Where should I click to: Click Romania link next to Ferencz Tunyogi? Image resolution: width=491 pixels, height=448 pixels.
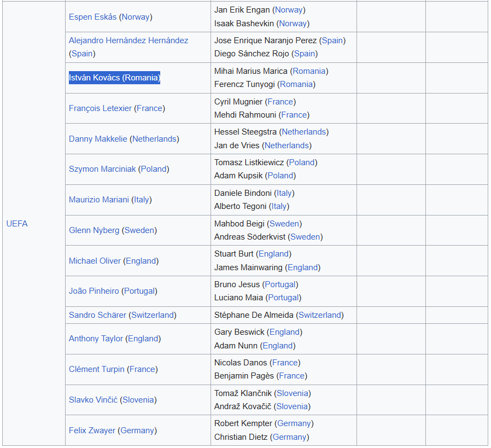click(296, 84)
